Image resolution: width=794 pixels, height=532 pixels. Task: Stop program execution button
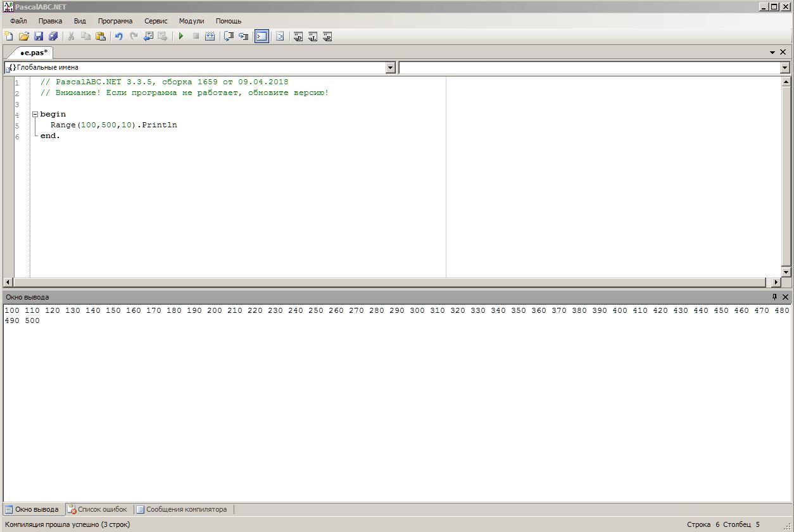tap(196, 37)
